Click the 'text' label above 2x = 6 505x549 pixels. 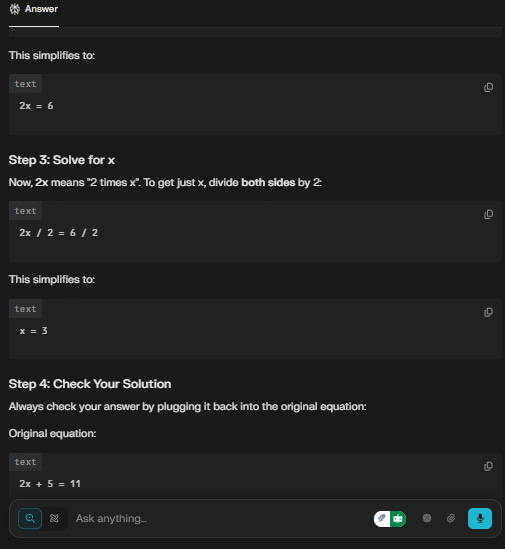25,84
